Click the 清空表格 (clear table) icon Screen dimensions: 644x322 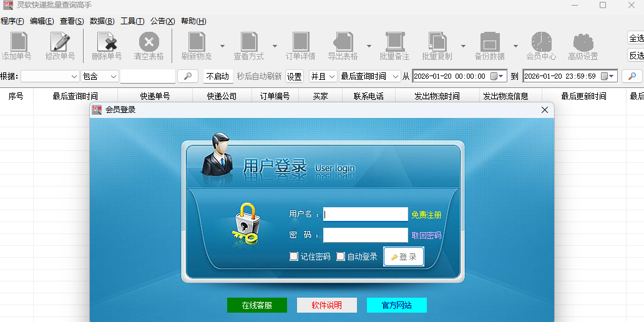pos(149,42)
